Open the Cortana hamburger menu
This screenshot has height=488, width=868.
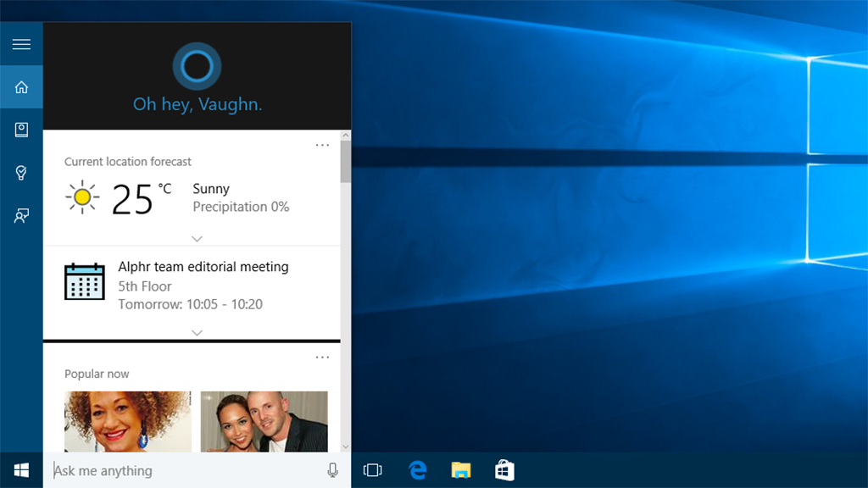(21, 44)
